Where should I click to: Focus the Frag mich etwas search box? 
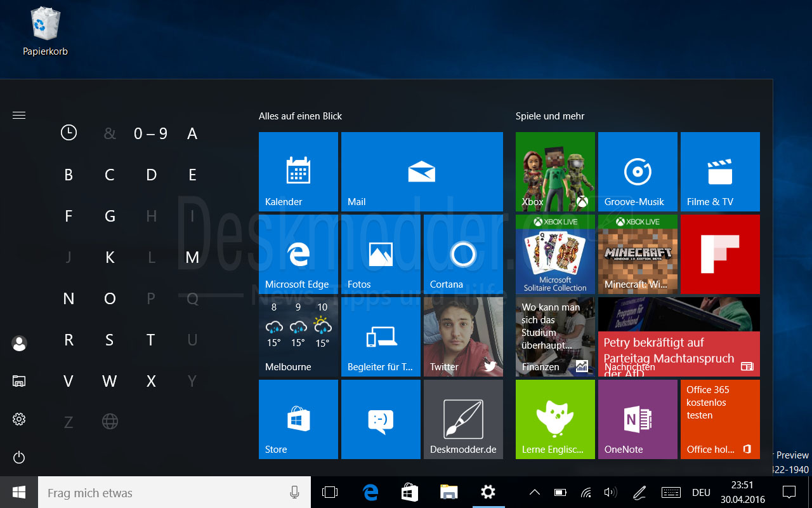(x=174, y=492)
